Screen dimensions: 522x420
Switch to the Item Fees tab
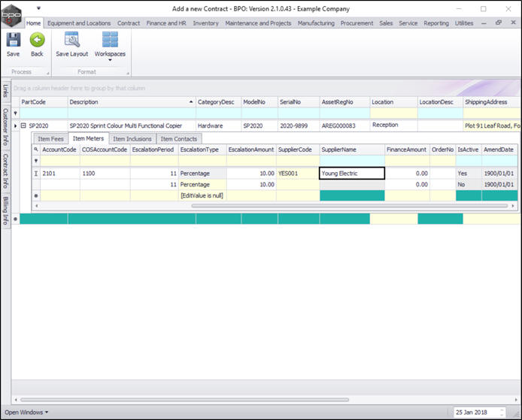[x=50, y=138]
